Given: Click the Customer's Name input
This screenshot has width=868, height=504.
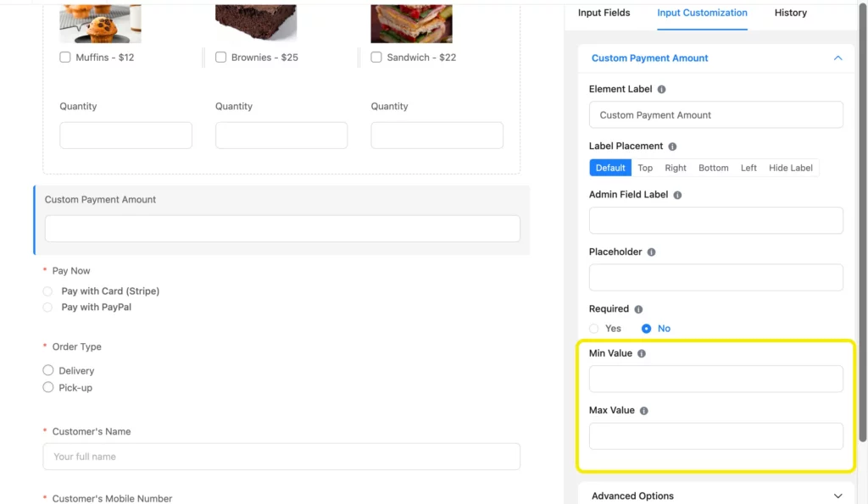Looking at the screenshot, I should point(281,457).
